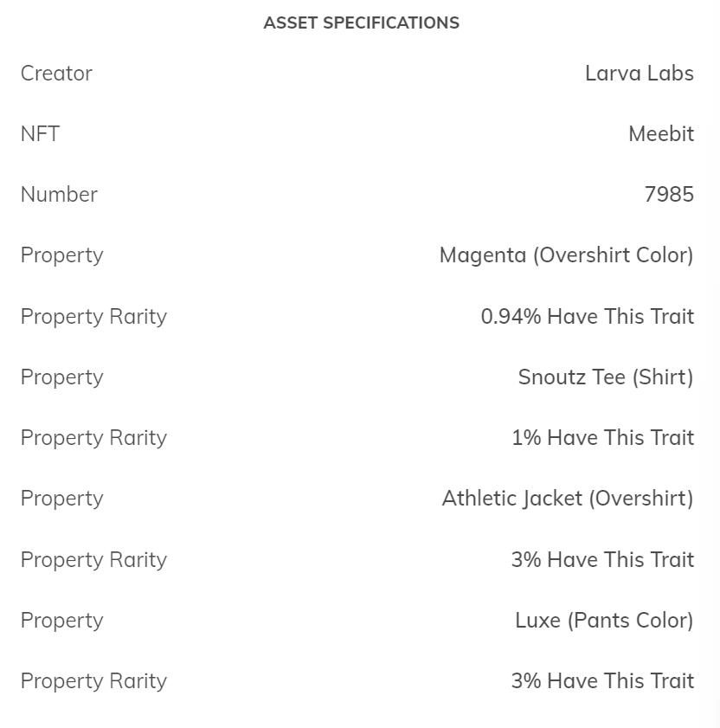Select the rarity value for Athletic Jacket

coord(602,560)
